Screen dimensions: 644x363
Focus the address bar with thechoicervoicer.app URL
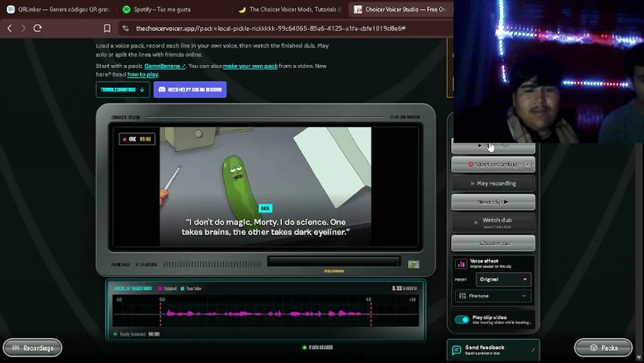pyautogui.click(x=271, y=28)
